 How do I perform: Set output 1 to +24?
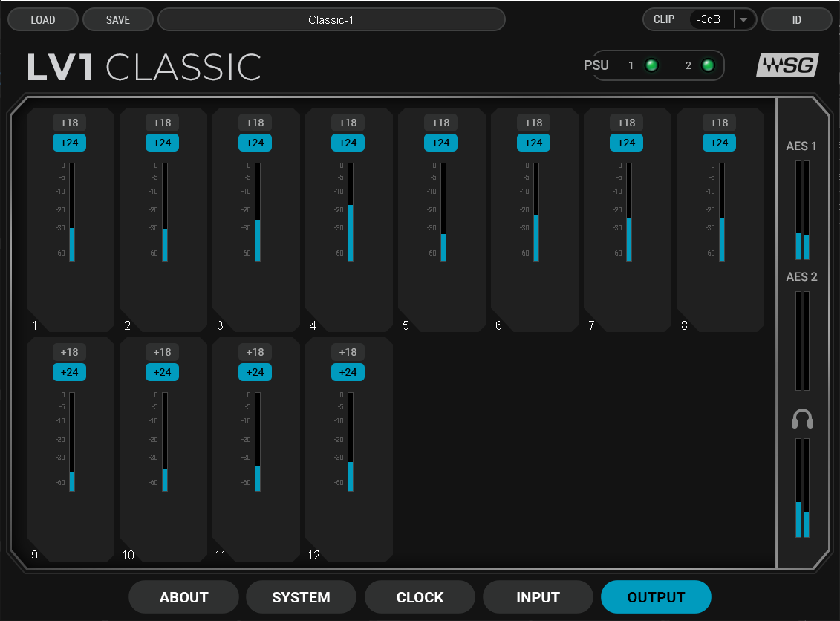click(x=70, y=143)
